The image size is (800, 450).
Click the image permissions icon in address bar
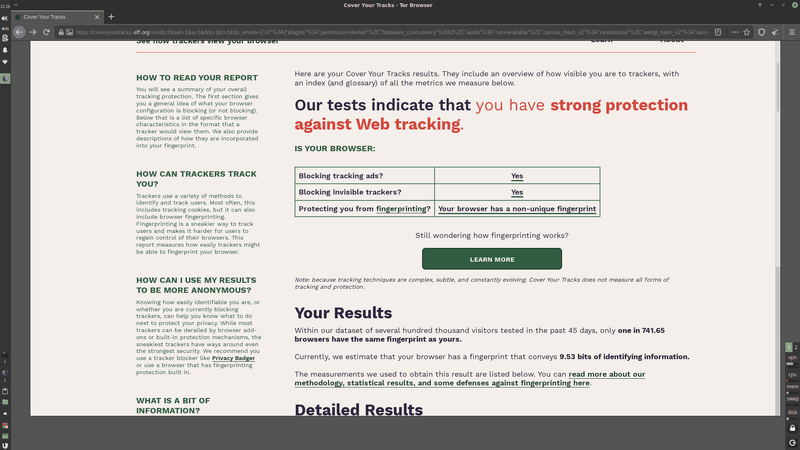[x=69, y=32]
